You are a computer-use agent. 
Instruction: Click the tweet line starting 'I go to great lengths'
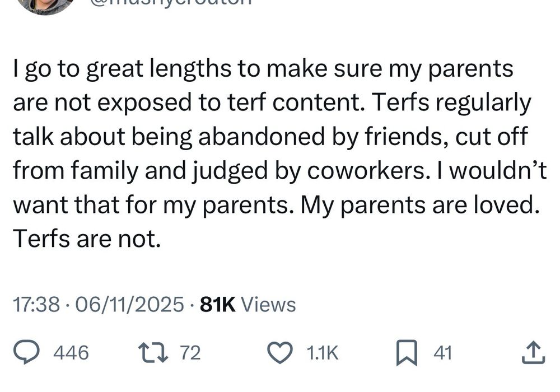263,69
